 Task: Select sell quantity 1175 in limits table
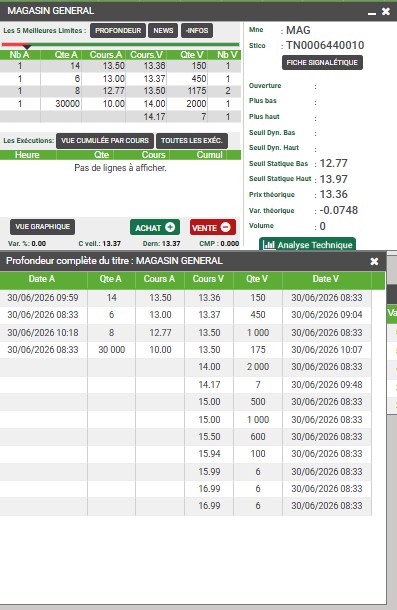pyautogui.click(x=197, y=91)
